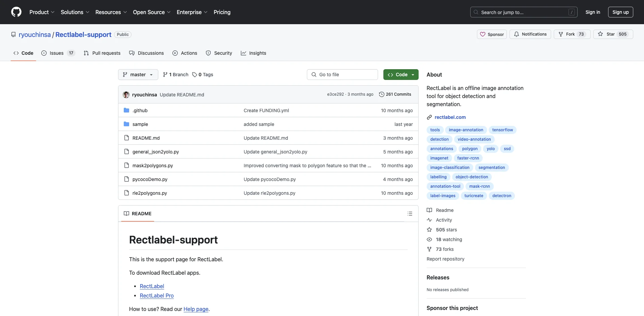Click the pycocoDemo.py file icon

click(126, 179)
